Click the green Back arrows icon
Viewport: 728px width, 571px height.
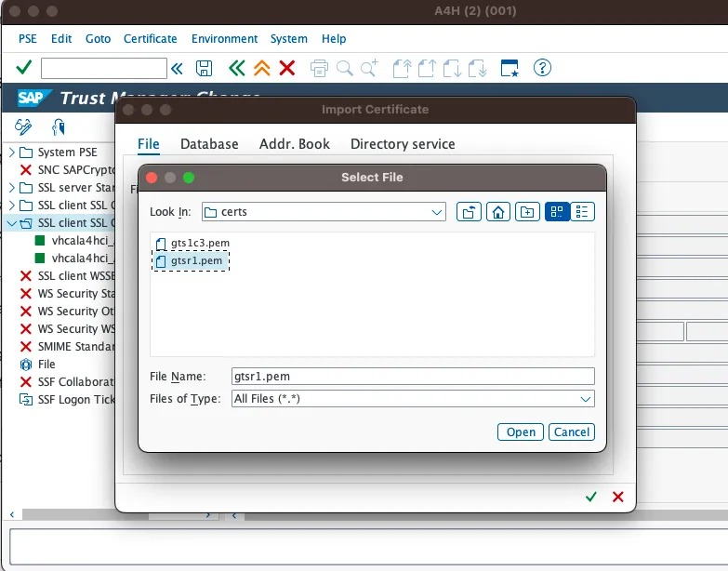click(x=236, y=68)
